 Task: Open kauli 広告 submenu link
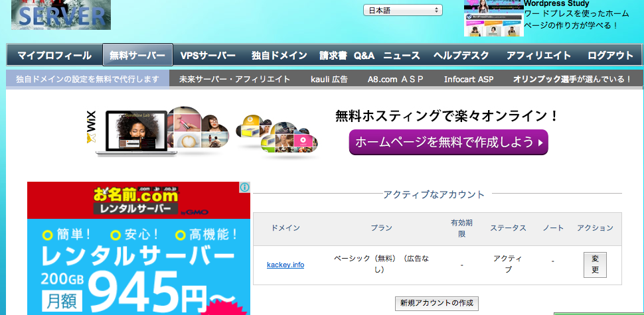click(x=329, y=79)
